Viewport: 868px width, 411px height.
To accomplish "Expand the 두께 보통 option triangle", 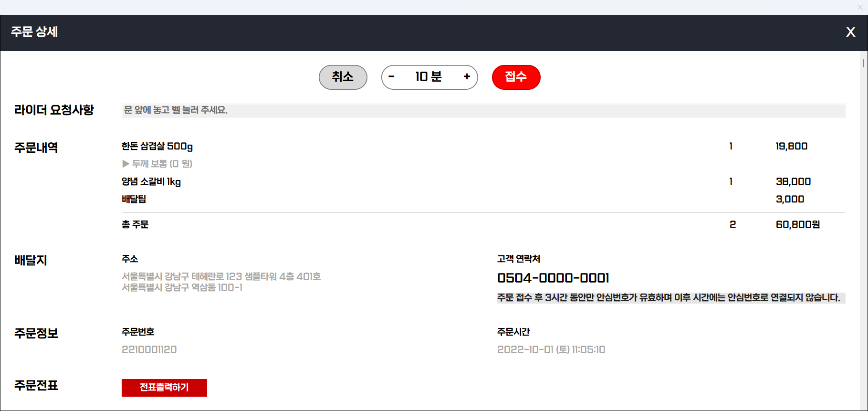I will point(126,164).
